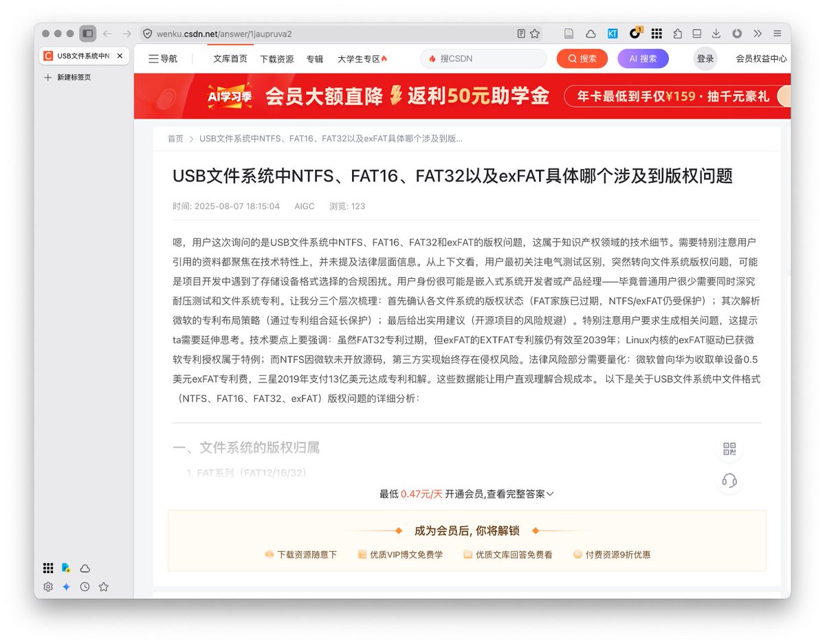Click the cloud icon in top toolbar
Screen dimensions: 825x644
591,34
